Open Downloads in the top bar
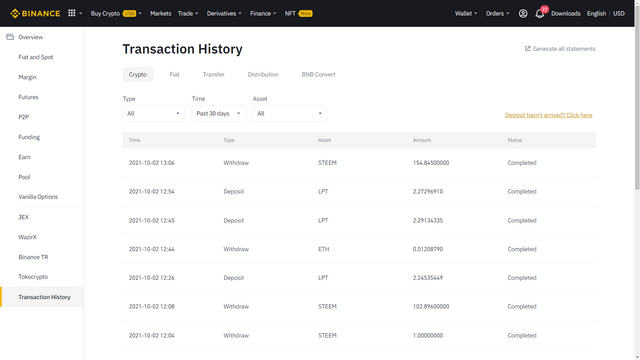This screenshot has height=360, width=640. [x=565, y=13]
